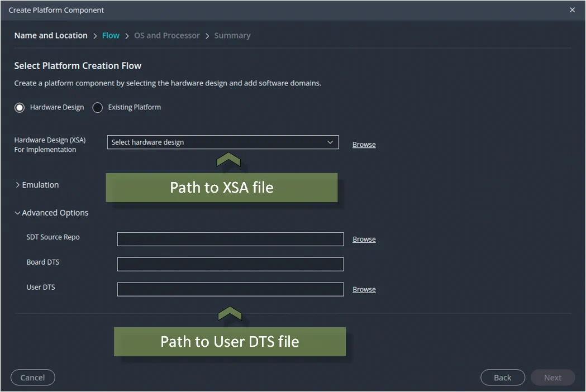
Task: Open the Select hardware design dropdown
Action: pos(223,142)
